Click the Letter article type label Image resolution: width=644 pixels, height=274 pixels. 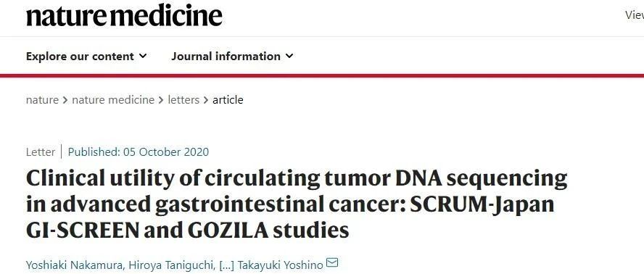41,152
